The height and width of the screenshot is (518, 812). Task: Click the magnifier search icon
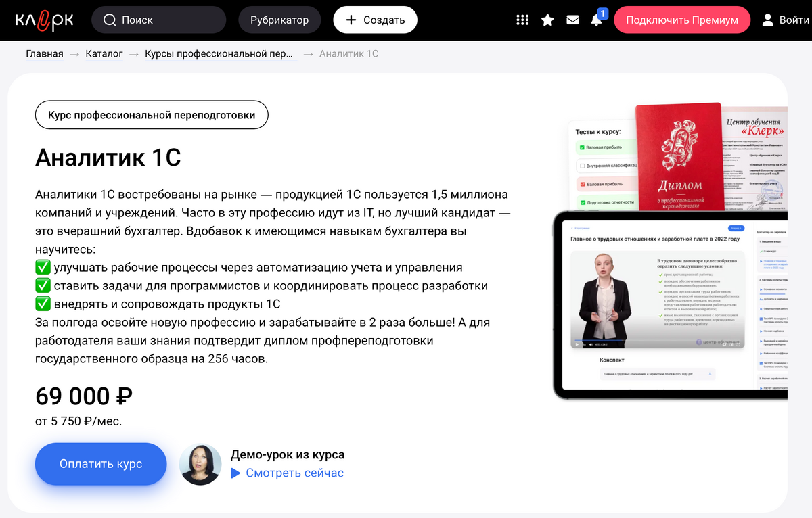(x=110, y=20)
